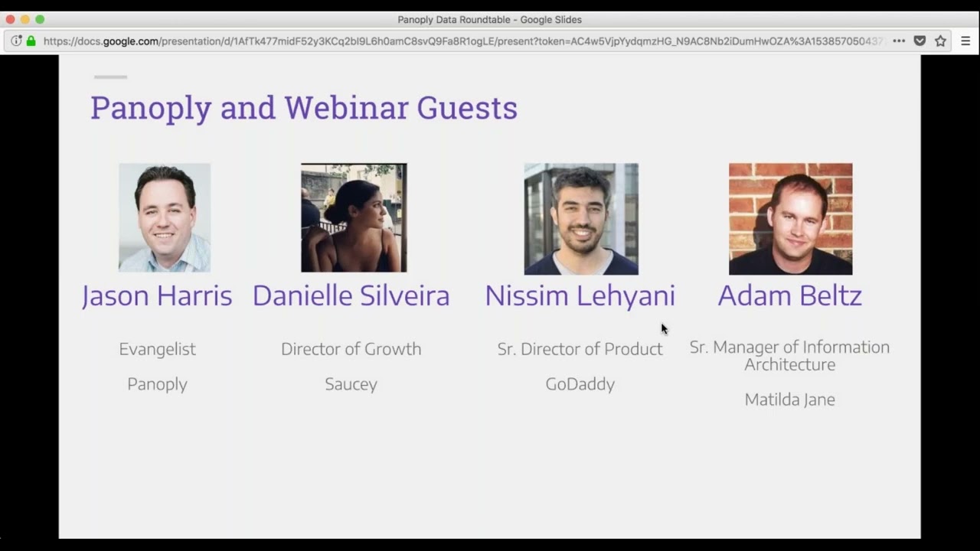The width and height of the screenshot is (980, 551).
Task: Open the Firefox hamburger menu
Action: pyautogui.click(x=965, y=41)
